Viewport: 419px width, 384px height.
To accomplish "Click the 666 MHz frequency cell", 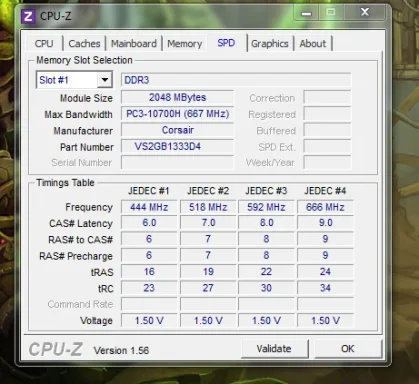I will click(x=325, y=207).
